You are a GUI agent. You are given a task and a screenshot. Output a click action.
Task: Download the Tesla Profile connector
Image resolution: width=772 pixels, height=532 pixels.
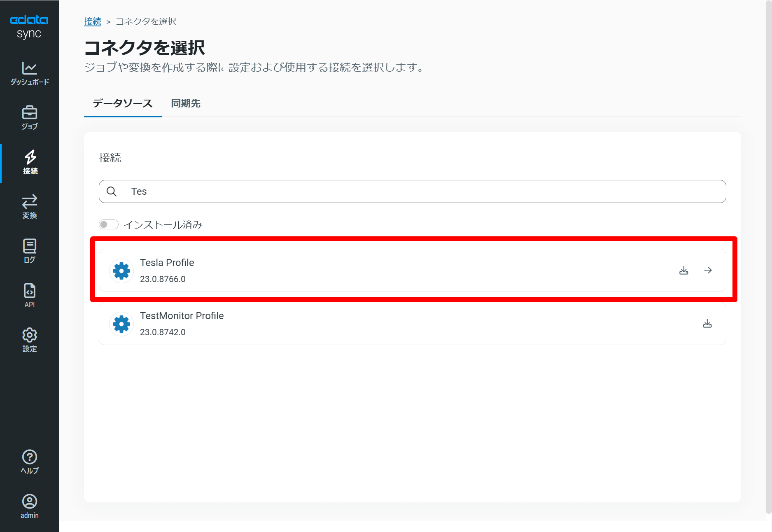pos(683,271)
